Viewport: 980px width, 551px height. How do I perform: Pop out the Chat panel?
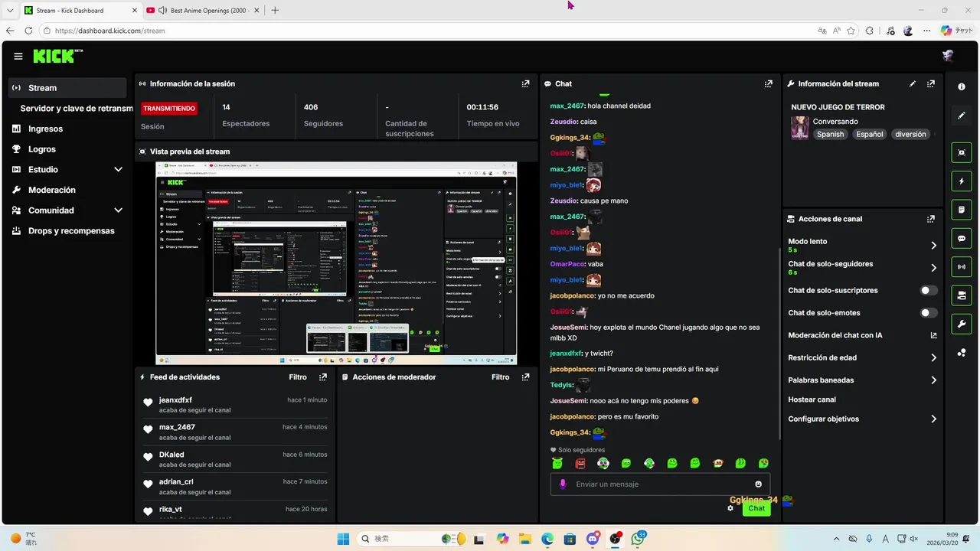768,84
